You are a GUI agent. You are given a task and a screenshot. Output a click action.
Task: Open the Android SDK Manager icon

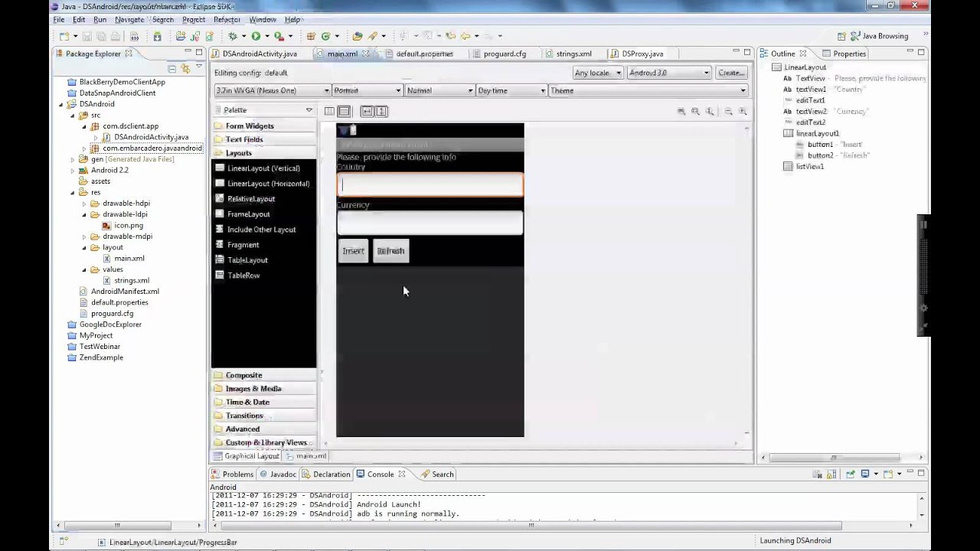(x=157, y=36)
